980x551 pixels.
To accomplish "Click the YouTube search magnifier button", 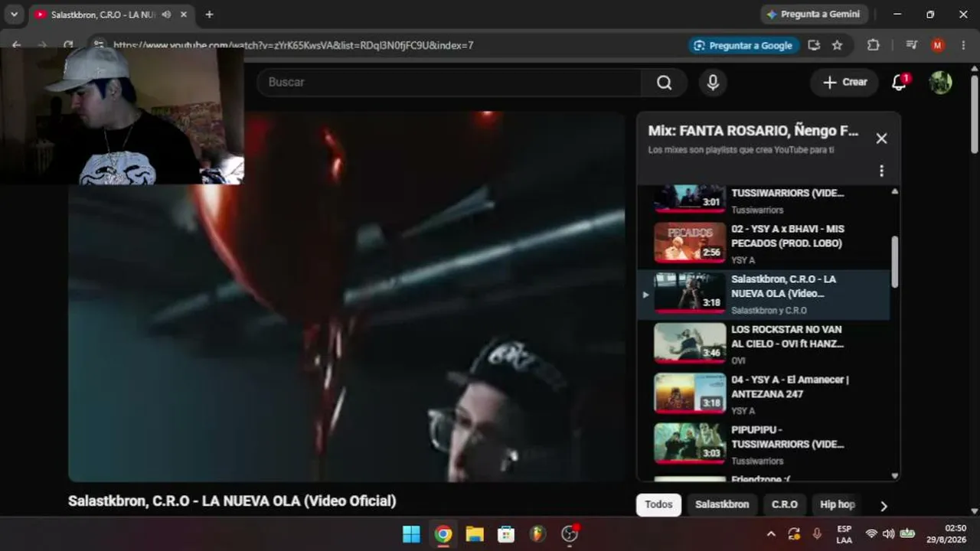I will (664, 83).
